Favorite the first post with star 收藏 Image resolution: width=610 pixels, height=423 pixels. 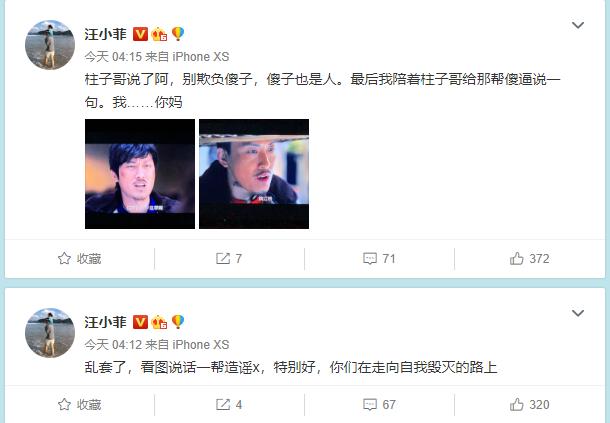point(79,258)
